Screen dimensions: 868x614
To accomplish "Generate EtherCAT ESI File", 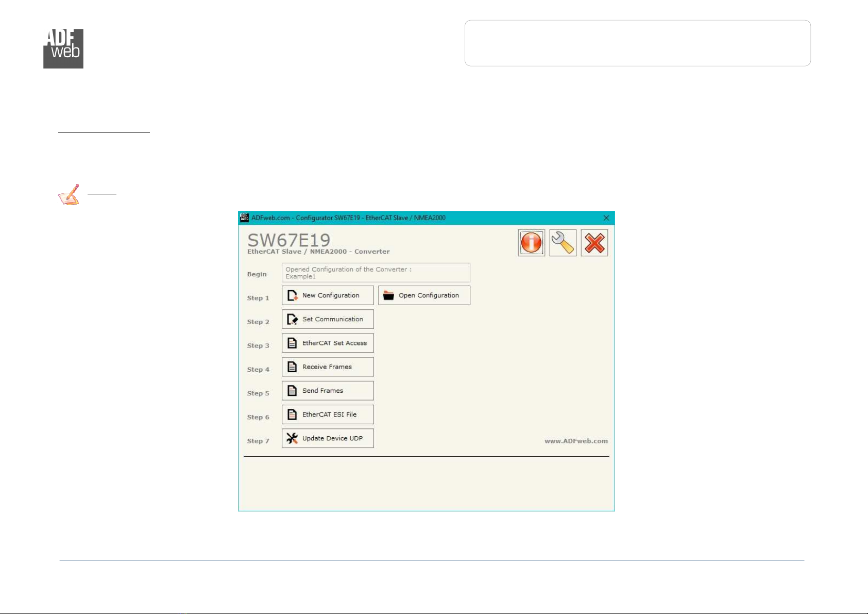I will pos(328,414).
